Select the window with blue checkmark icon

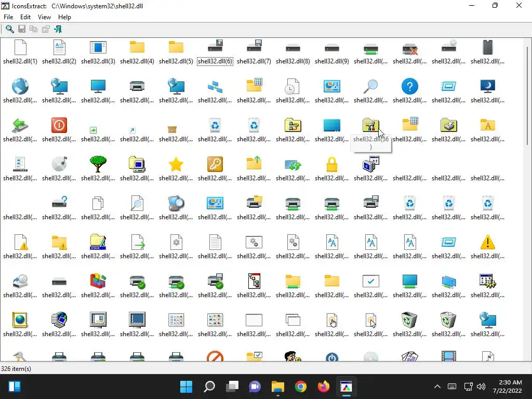[x=371, y=281]
